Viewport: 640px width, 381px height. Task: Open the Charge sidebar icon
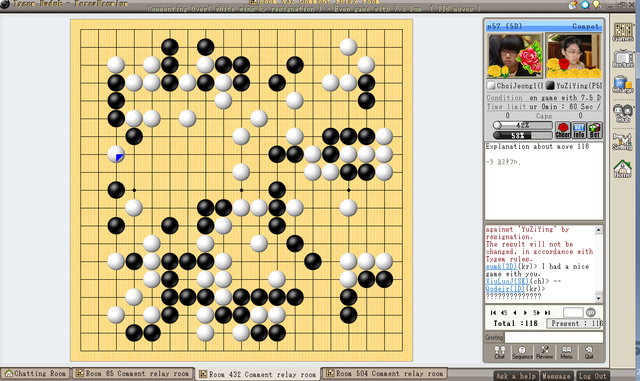coord(623,85)
